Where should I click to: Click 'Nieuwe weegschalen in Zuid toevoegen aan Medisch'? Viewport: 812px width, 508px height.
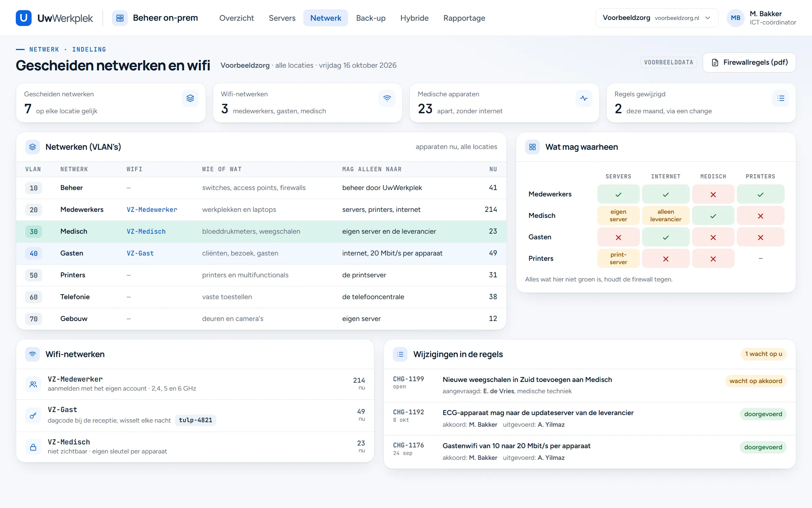pos(527,380)
